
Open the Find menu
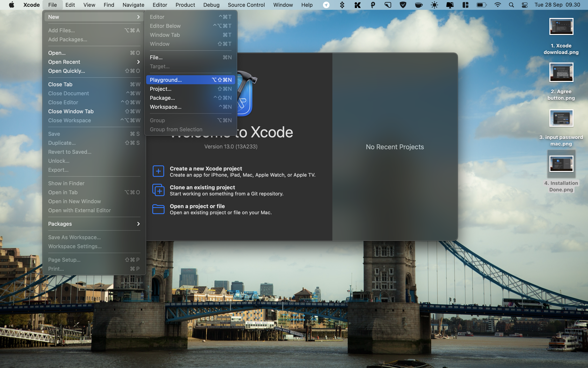[x=109, y=5]
